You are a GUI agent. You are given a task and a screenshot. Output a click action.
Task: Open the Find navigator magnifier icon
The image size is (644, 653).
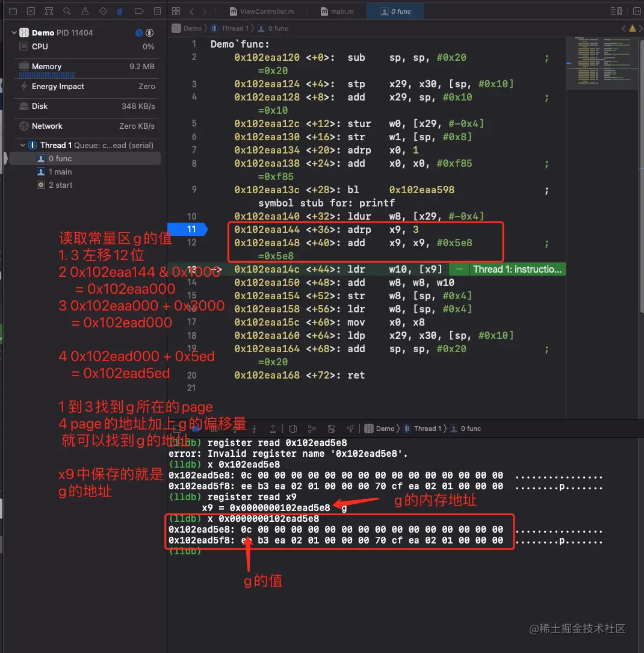pos(67,11)
